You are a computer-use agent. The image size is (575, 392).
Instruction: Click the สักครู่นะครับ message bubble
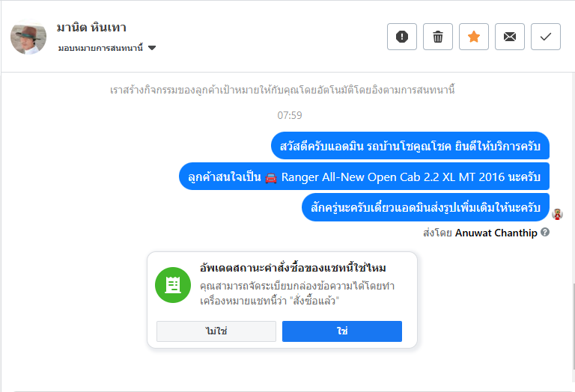pyautogui.click(x=426, y=207)
